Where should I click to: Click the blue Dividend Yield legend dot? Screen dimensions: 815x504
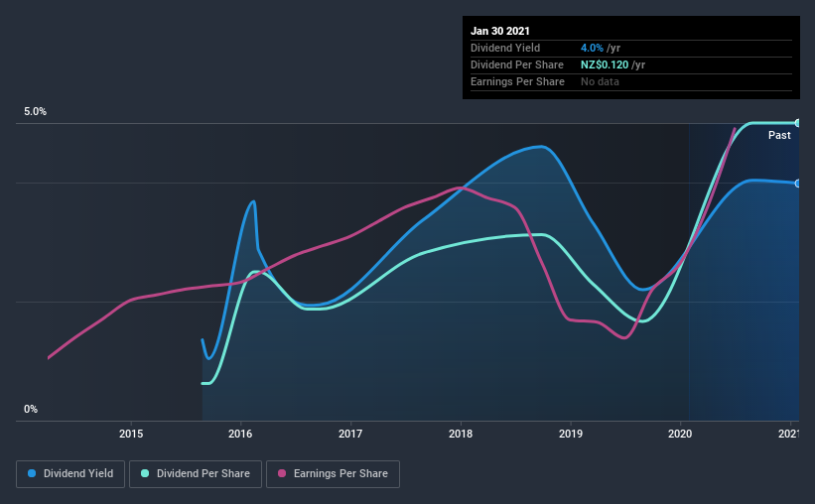click(32, 473)
